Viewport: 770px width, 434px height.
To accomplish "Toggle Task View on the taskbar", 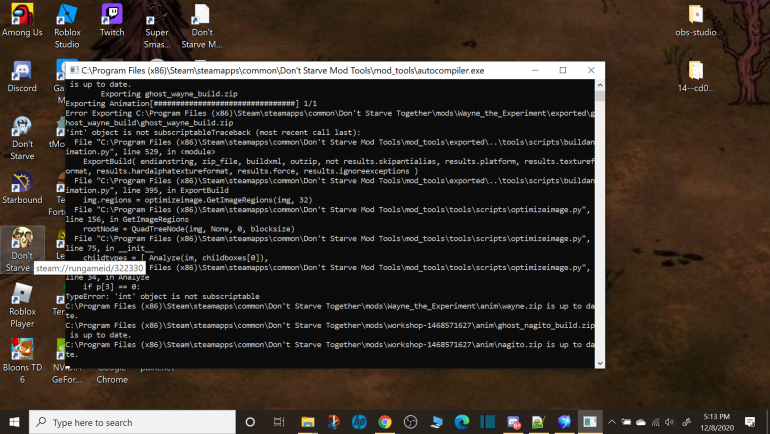I will click(279, 422).
